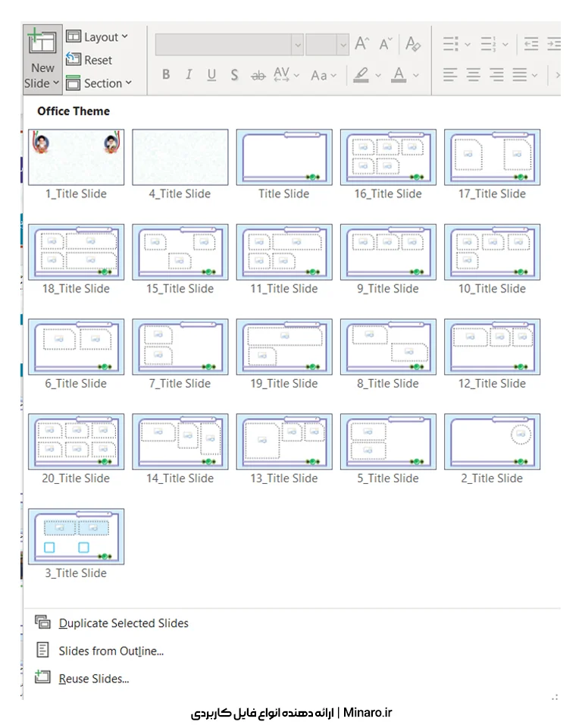The height and width of the screenshot is (728, 582).
Task: Open the font size combo box
Action: tap(327, 45)
